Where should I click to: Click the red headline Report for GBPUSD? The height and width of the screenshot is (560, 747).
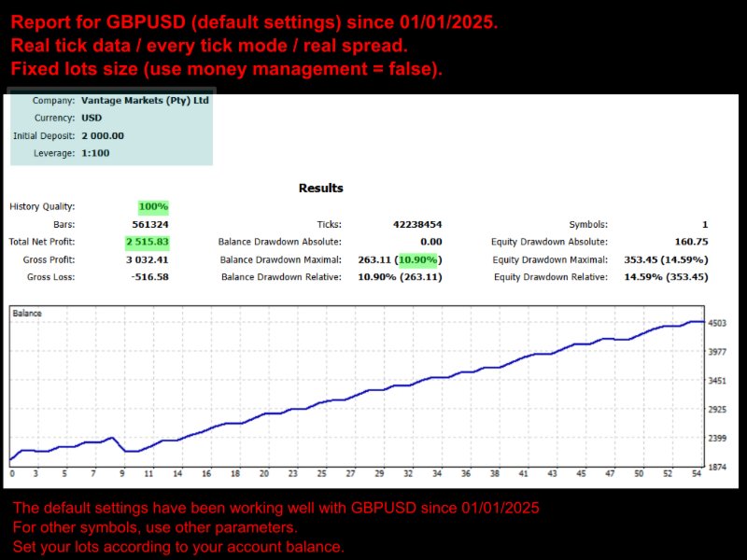254,21
